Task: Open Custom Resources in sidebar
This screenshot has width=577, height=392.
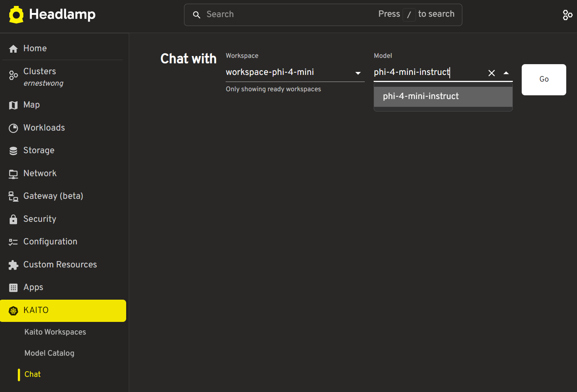Action: coord(63,264)
